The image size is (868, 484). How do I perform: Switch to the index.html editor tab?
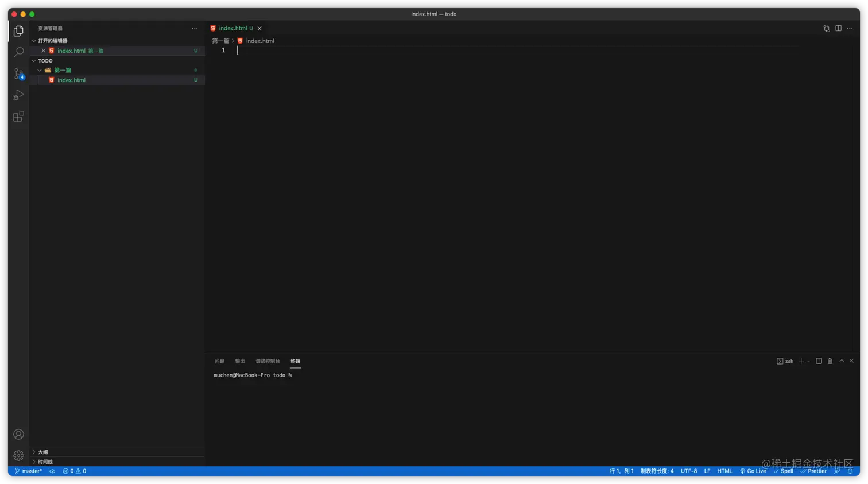point(236,28)
